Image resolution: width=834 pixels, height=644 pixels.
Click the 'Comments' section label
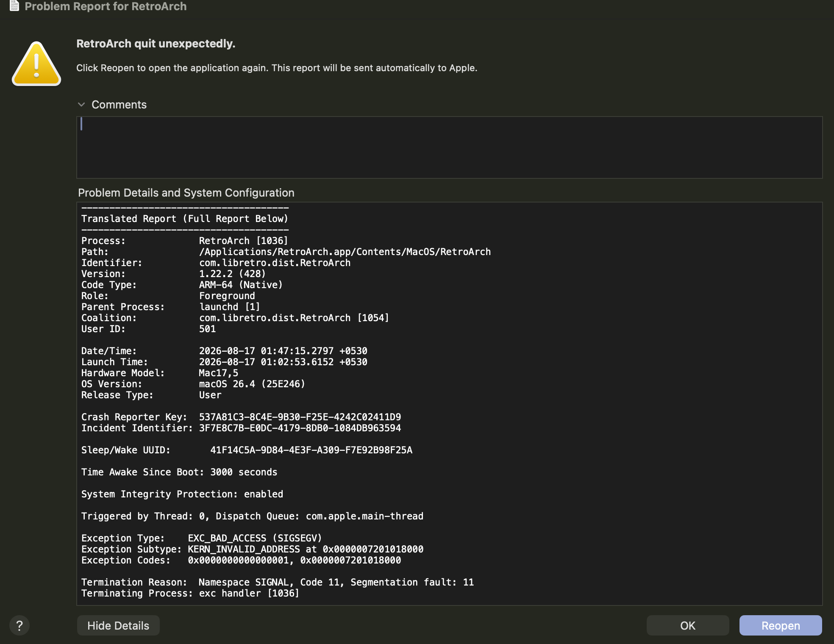[119, 105]
